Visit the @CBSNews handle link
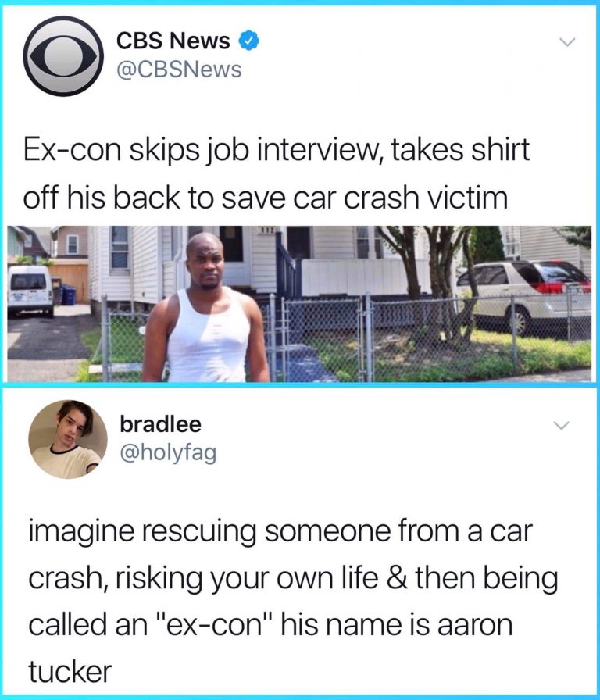600x700 pixels. 179,70
